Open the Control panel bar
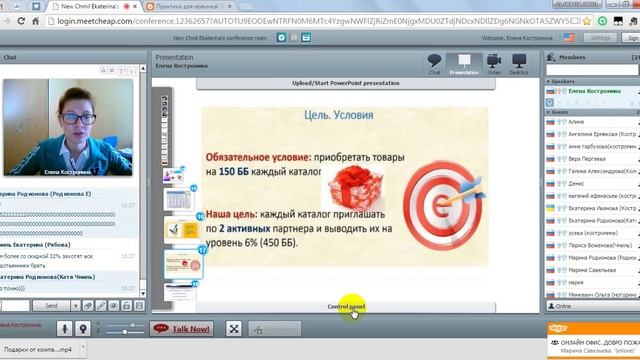This screenshot has height=360, width=640. 346,307
